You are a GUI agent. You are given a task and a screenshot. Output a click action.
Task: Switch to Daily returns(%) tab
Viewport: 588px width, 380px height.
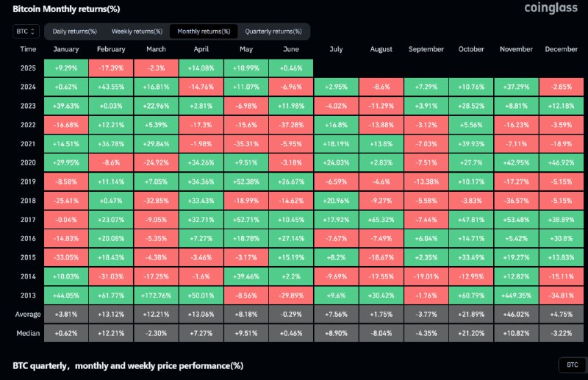coord(75,32)
